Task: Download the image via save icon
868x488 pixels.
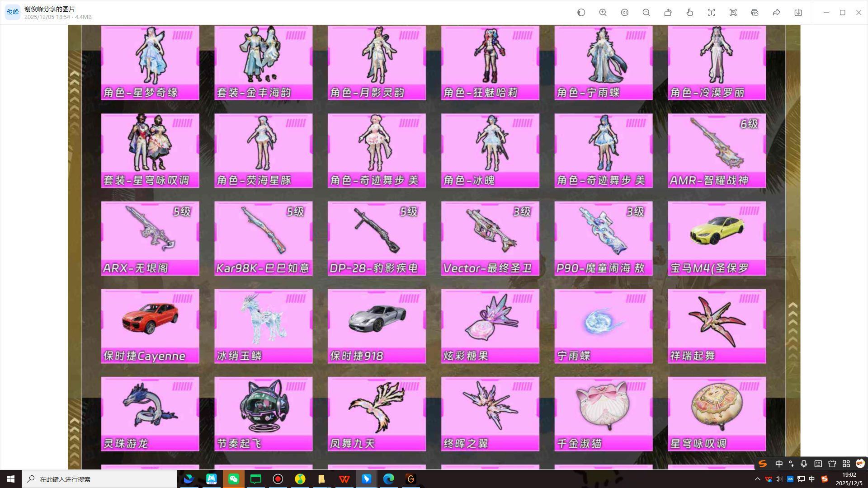Action: click(798, 13)
